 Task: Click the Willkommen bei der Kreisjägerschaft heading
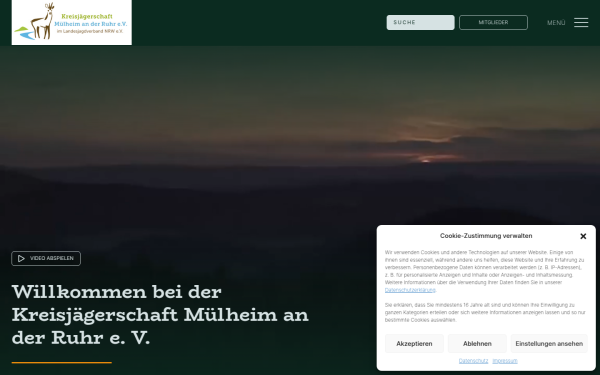coord(160,315)
